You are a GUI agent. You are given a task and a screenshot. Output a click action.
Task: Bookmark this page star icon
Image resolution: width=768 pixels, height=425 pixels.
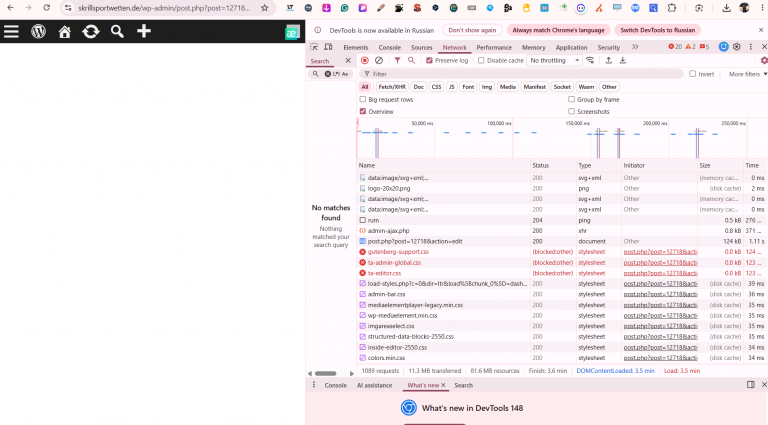[x=264, y=8]
